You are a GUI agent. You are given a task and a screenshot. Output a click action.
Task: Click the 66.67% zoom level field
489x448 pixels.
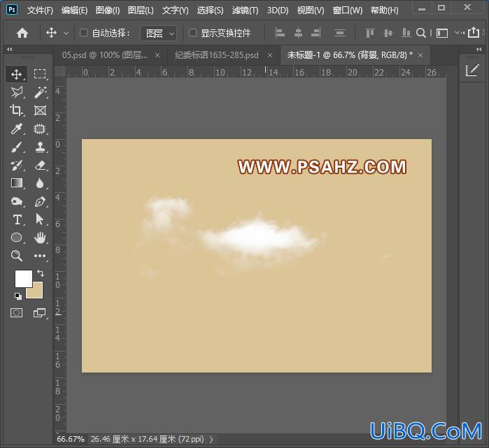point(71,440)
